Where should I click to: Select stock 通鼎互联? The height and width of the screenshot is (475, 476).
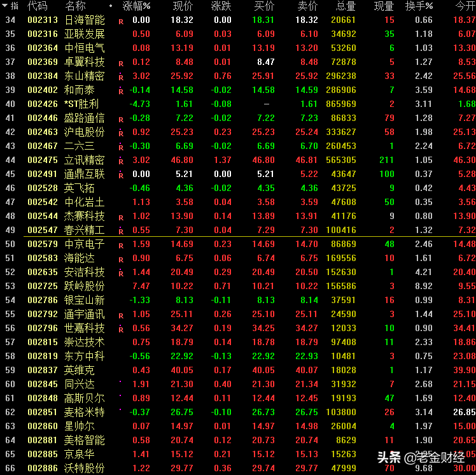pyautogui.click(x=85, y=174)
